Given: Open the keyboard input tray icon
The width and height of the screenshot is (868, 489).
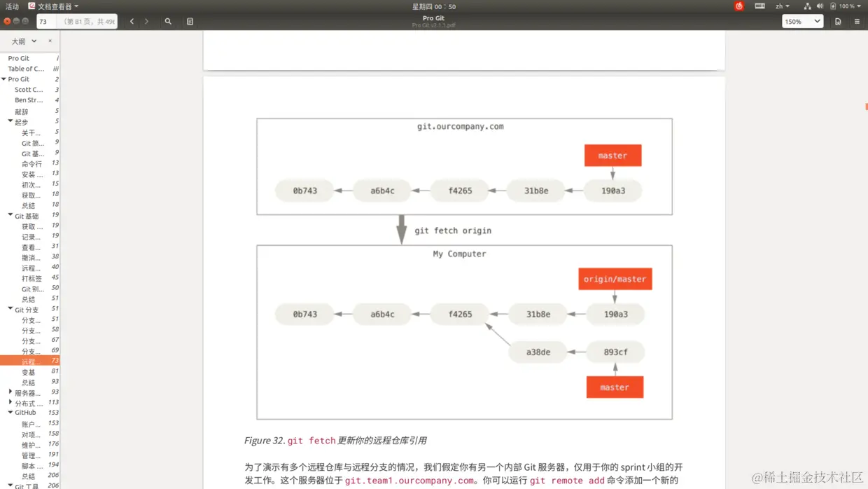Looking at the screenshot, I should click(759, 6).
